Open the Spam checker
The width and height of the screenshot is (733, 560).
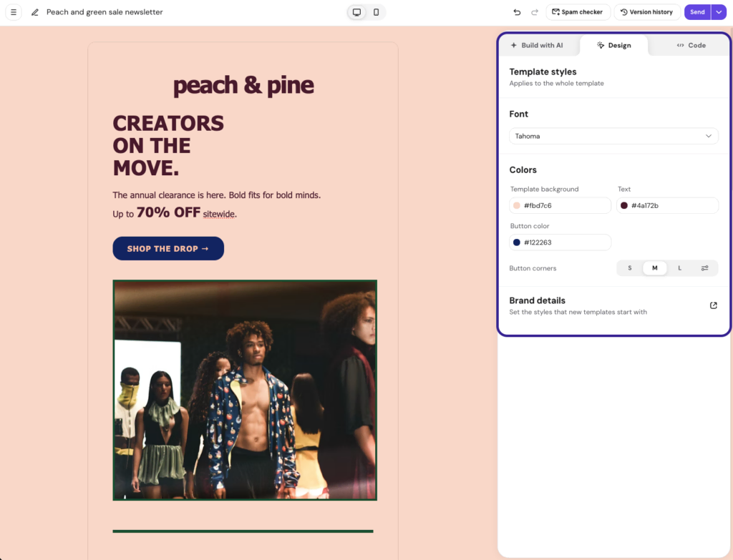(x=578, y=12)
